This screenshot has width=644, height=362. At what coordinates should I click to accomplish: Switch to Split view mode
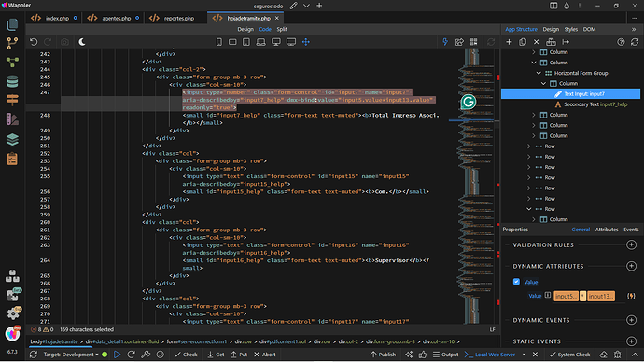tap(282, 29)
